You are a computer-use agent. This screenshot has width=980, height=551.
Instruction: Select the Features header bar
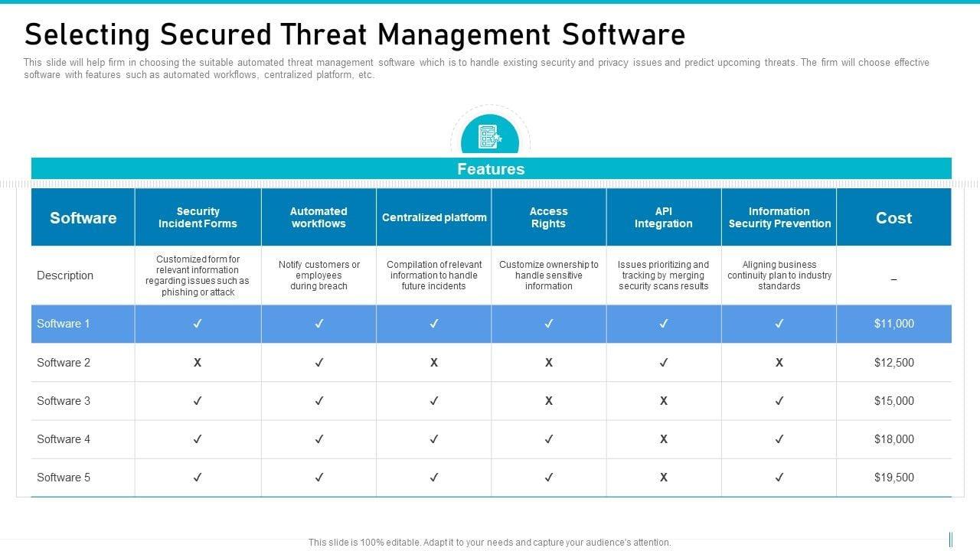point(491,169)
